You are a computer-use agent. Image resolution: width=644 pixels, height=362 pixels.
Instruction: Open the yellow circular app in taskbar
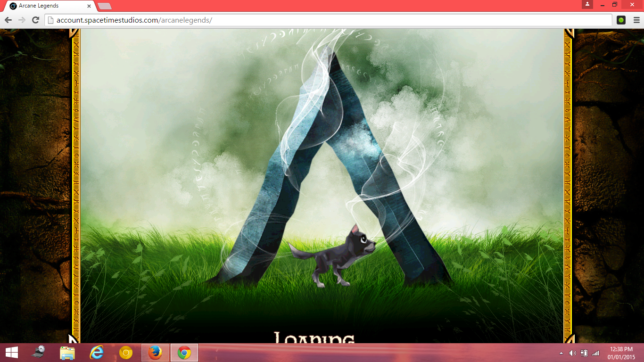[126, 353]
